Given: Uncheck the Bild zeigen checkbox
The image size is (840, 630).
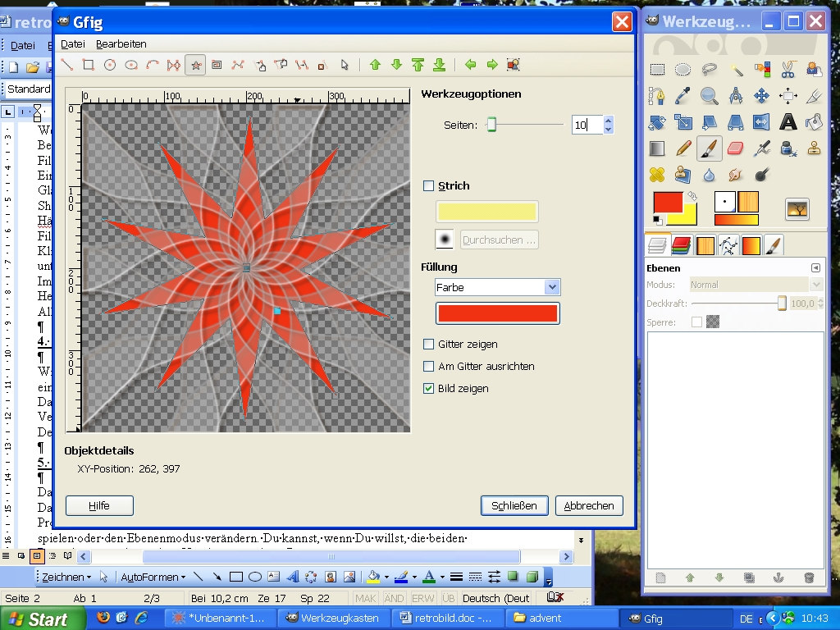Looking at the screenshot, I should pyautogui.click(x=428, y=388).
